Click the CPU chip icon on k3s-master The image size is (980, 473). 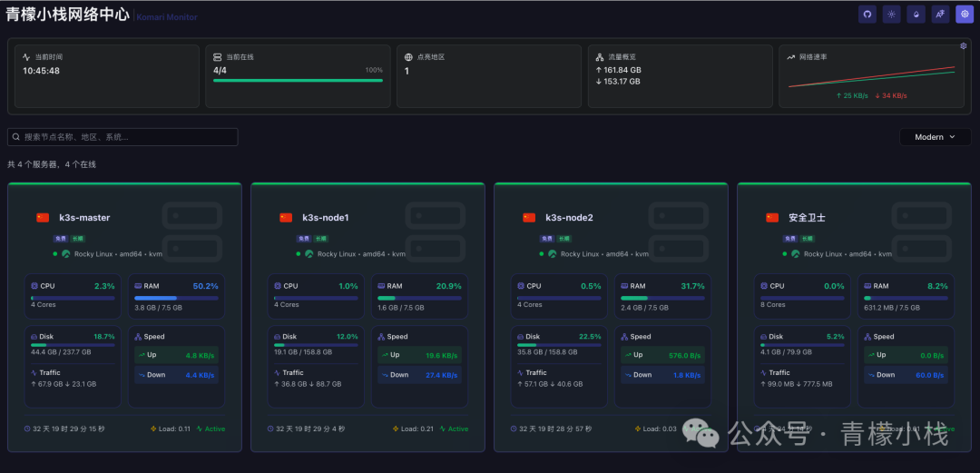pyautogui.click(x=34, y=286)
